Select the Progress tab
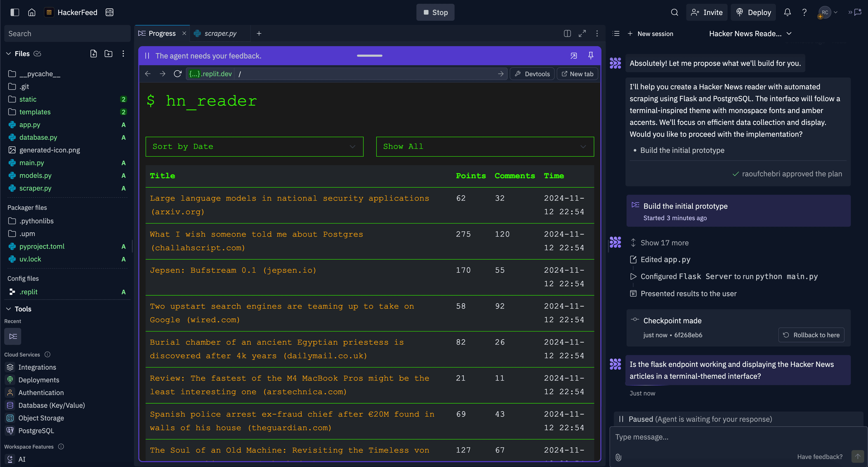This screenshot has height=467, width=868. pos(162,33)
